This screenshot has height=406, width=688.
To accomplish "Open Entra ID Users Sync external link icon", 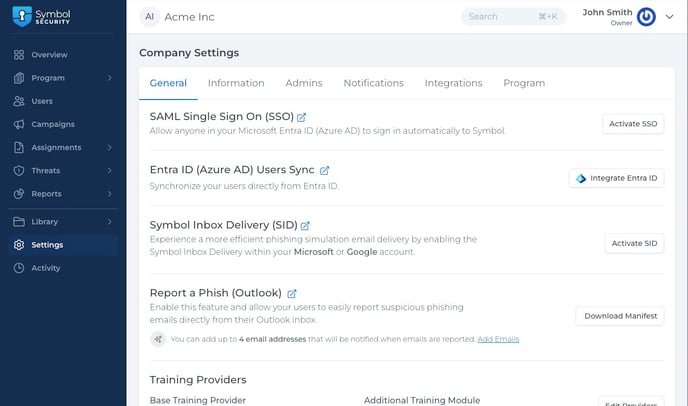I will coord(324,170).
